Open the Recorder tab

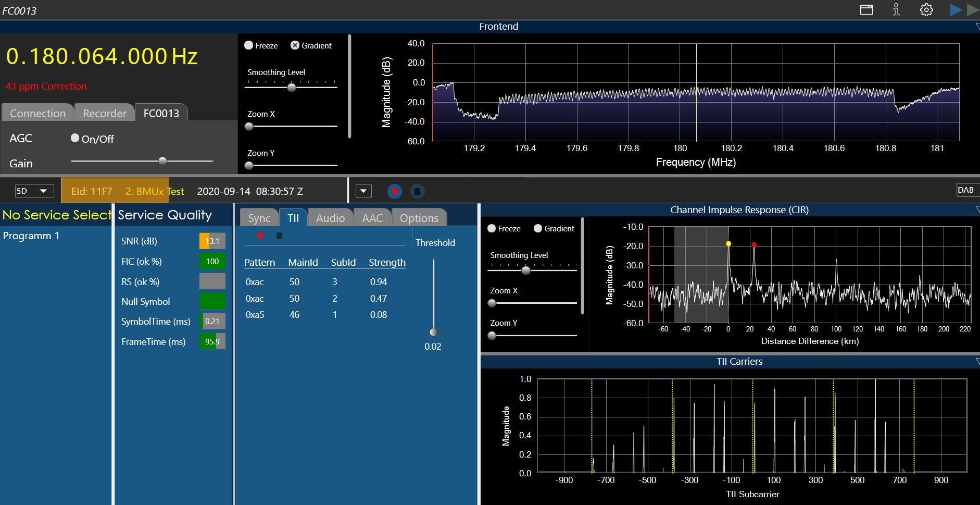coord(105,113)
